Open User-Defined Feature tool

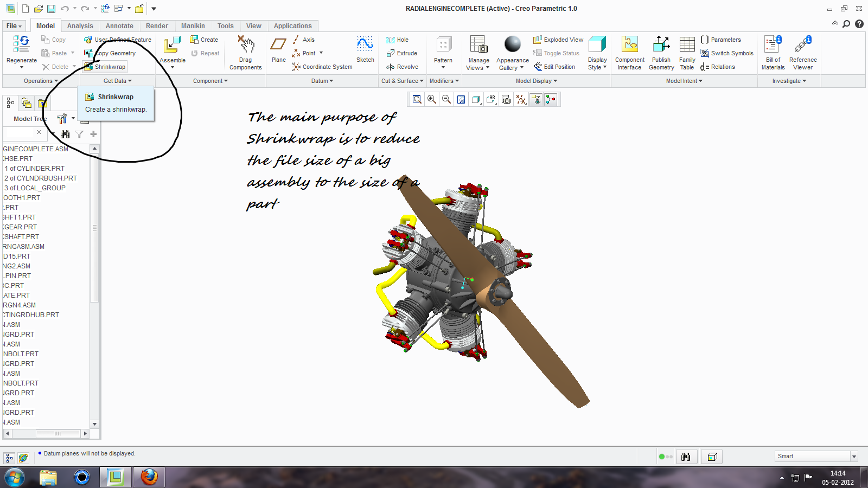[118, 40]
